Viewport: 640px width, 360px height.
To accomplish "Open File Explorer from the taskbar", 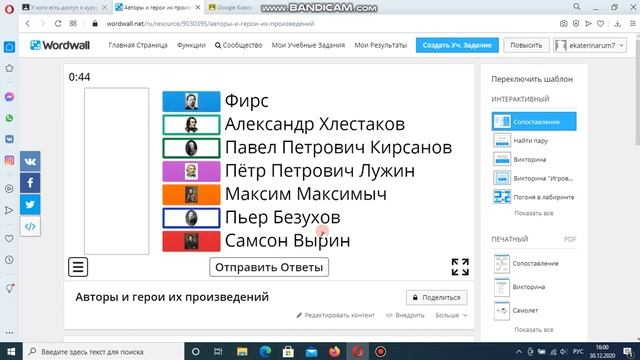I will (x=242, y=351).
